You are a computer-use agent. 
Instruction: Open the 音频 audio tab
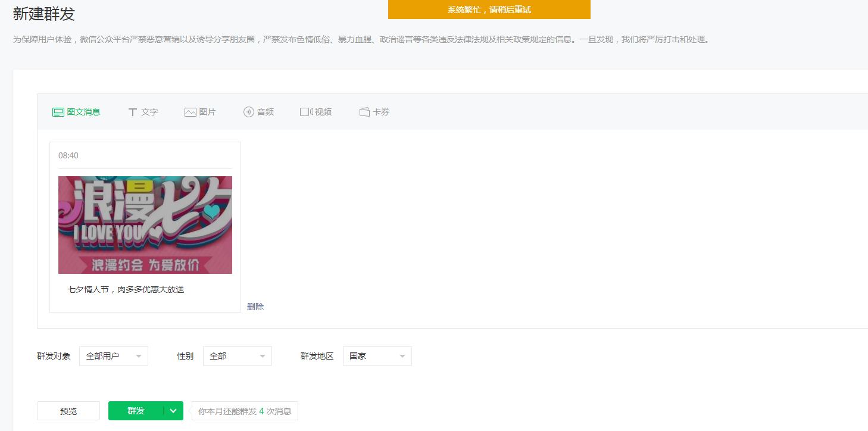tap(258, 112)
